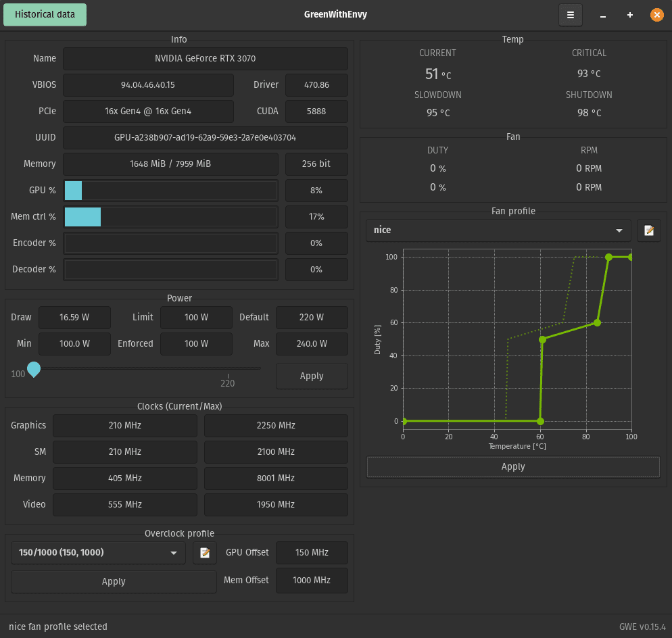The image size is (672, 638).
Task: Click the SM max clock 2100 MHz
Action: pyautogui.click(x=276, y=452)
